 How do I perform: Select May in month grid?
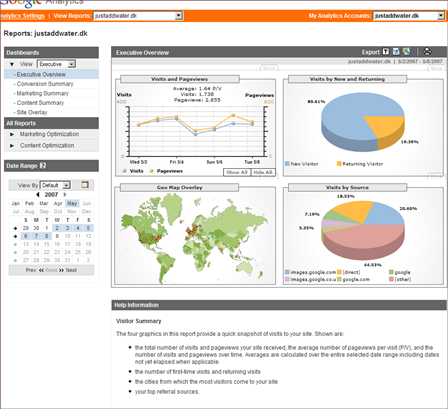pyautogui.click(x=72, y=203)
